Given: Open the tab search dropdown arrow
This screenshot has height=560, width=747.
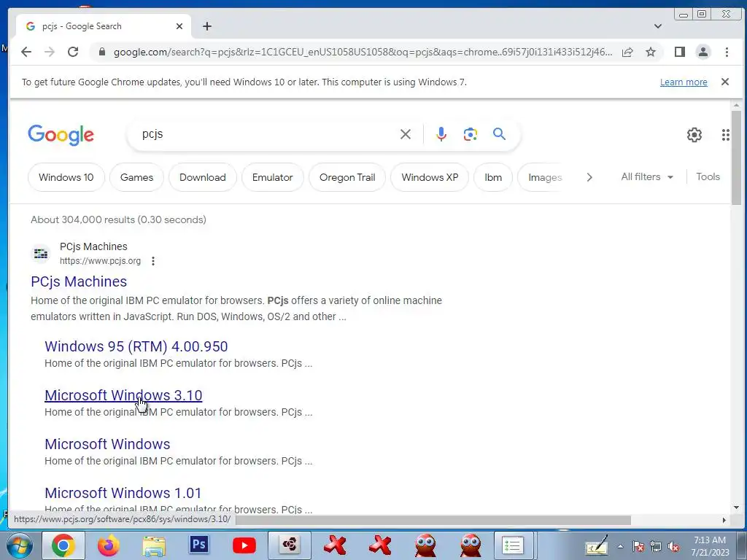Looking at the screenshot, I should [x=658, y=26].
